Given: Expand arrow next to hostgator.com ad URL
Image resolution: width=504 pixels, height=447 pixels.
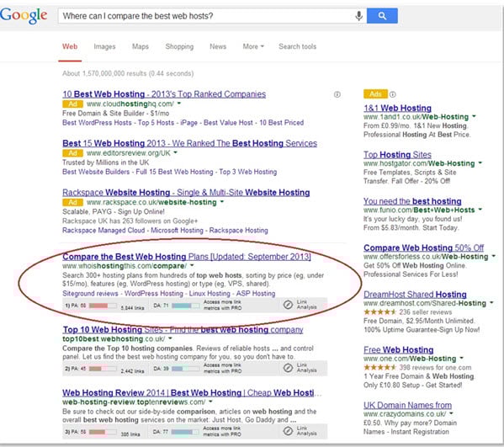Looking at the screenshot, I should [x=480, y=162].
